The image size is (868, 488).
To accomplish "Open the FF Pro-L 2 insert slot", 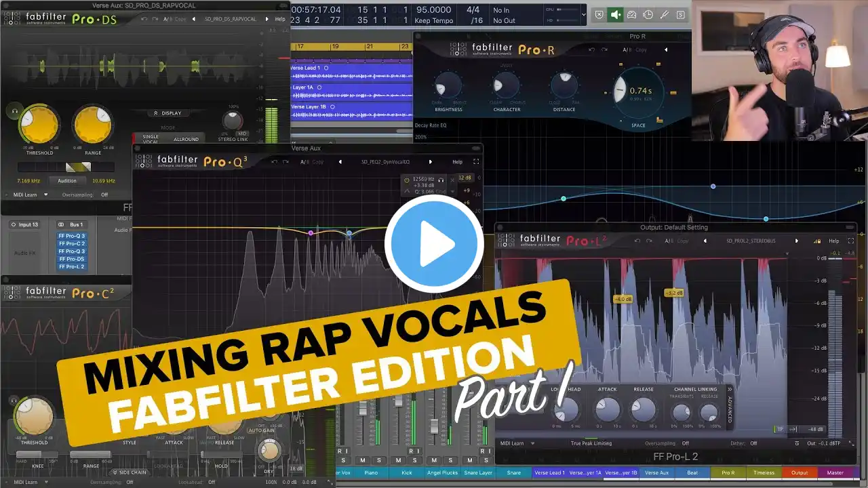I will (71, 266).
